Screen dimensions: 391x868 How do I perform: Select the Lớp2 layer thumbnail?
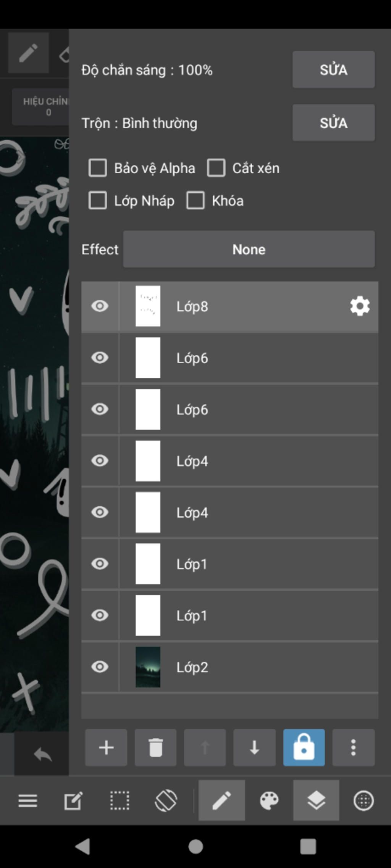[x=148, y=667]
